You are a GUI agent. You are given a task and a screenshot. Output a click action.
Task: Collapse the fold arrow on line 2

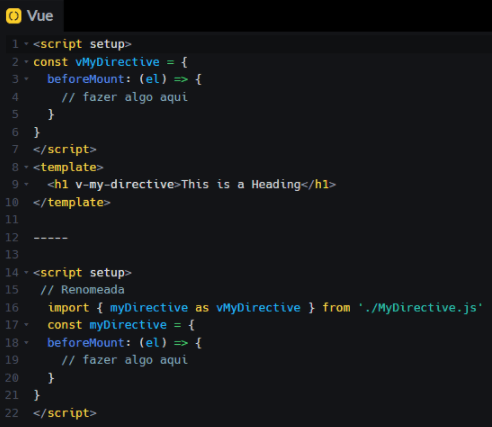point(26,61)
